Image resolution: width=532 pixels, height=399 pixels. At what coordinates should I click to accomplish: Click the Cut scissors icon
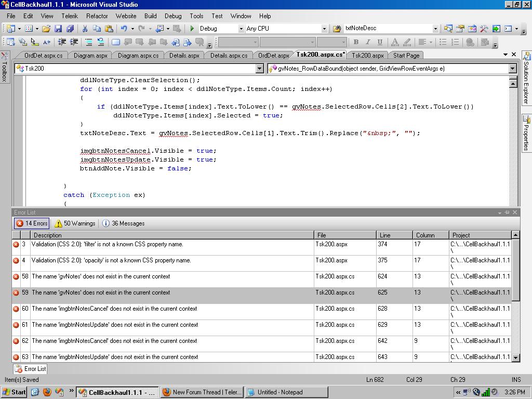click(85, 29)
